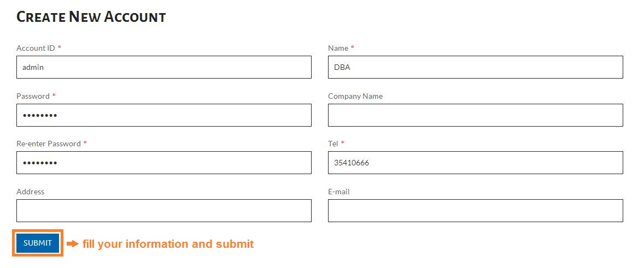Click the Re-enter Password field
This screenshot has width=644, height=268.
pyautogui.click(x=164, y=163)
